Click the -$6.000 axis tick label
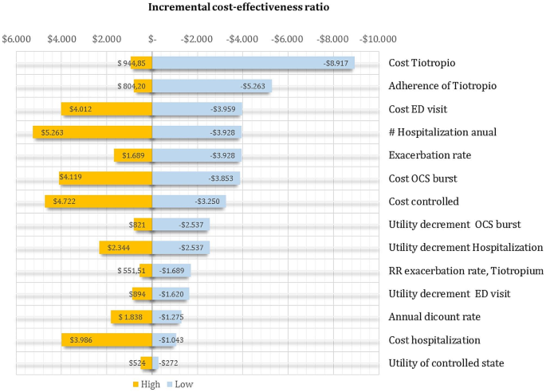 [x=287, y=39]
